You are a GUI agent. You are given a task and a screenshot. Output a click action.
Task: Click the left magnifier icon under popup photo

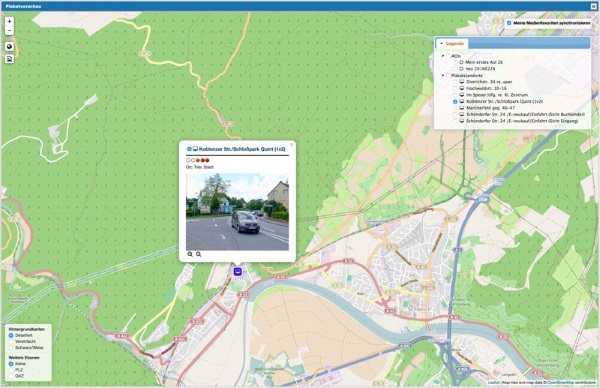(190, 254)
